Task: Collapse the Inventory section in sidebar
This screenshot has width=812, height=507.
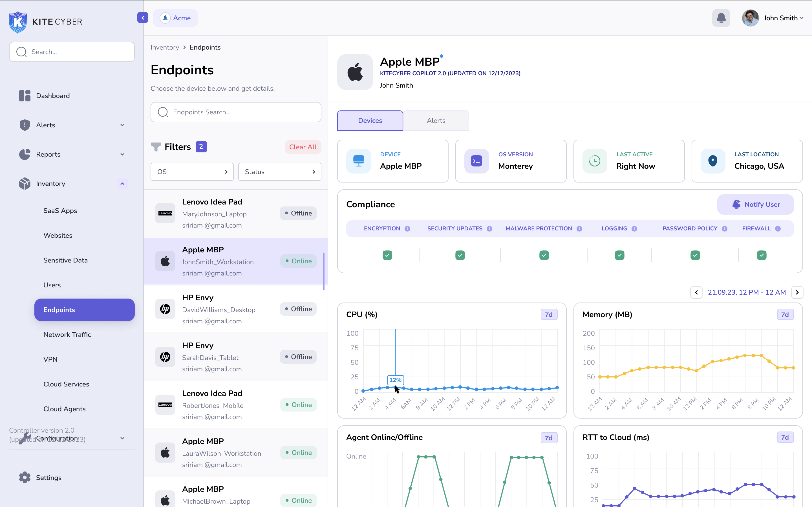Action: click(122, 183)
